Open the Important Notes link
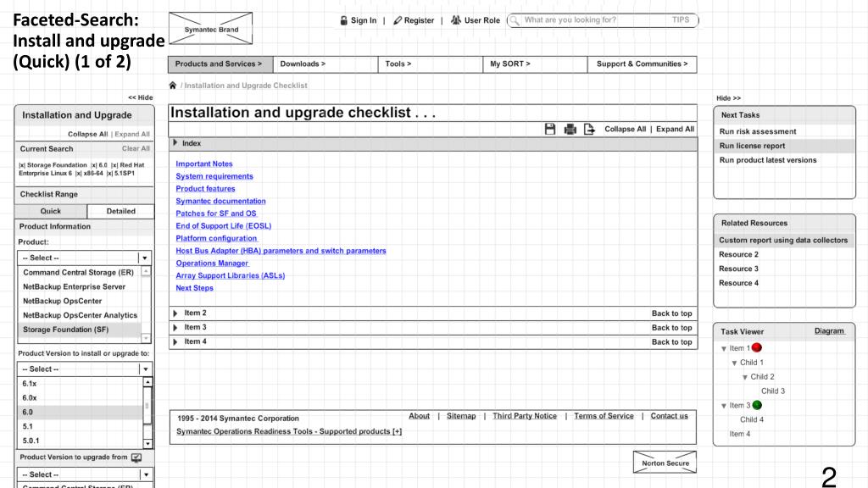This screenshot has height=488, width=868. coord(204,164)
